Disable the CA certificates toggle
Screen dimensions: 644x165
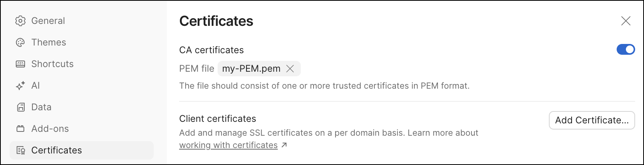[x=626, y=50]
